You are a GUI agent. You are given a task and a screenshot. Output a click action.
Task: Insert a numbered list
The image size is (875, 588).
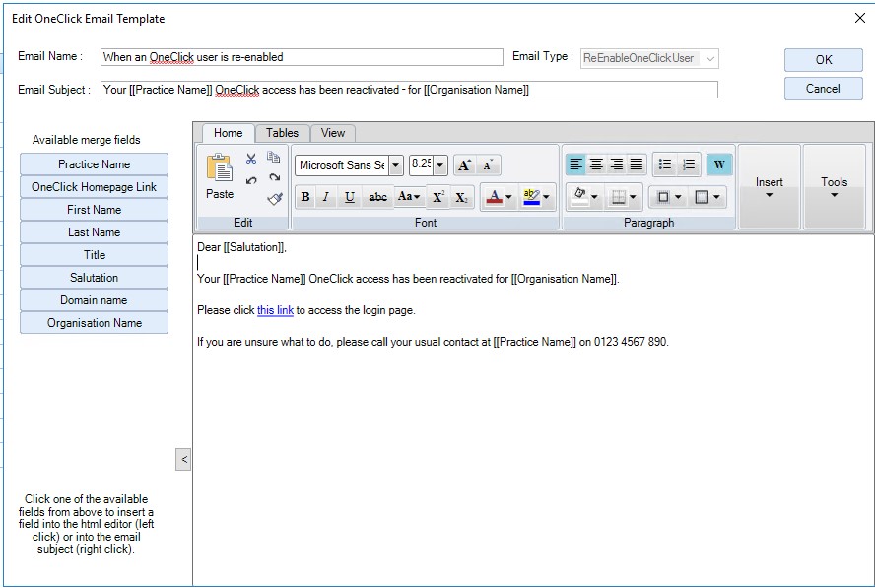689,164
